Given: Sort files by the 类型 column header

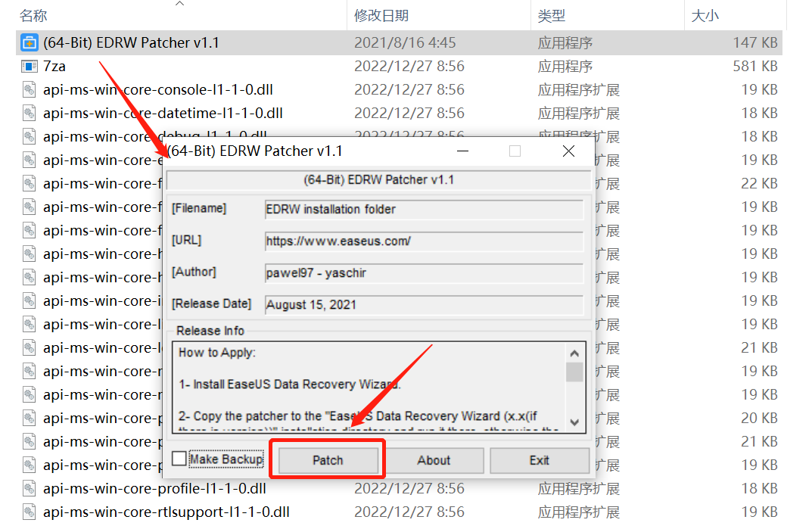Looking at the screenshot, I should pyautogui.click(x=551, y=16).
